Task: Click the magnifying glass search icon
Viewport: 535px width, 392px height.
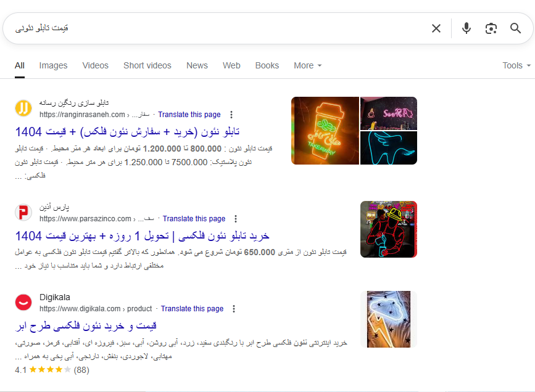Action: click(x=516, y=28)
